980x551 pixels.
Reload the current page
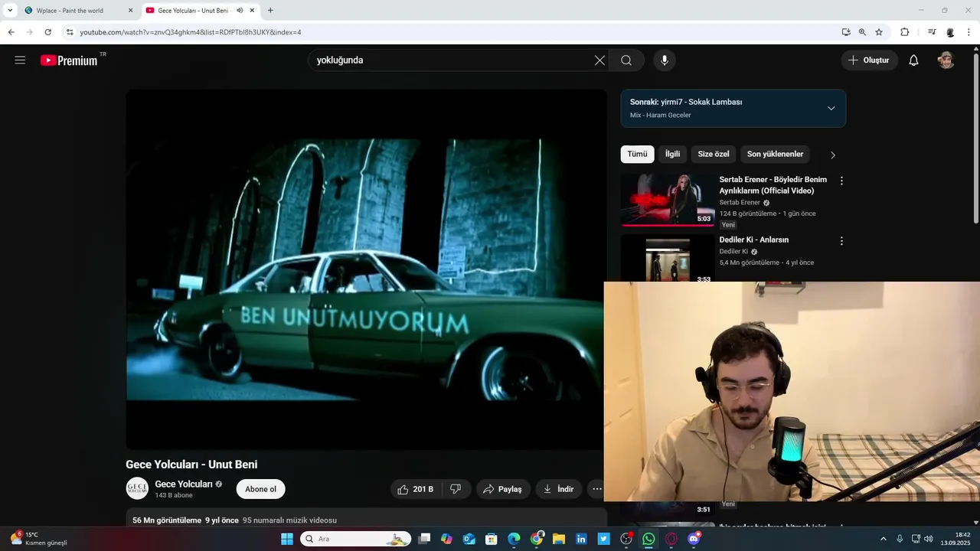[x=47, y=32]
